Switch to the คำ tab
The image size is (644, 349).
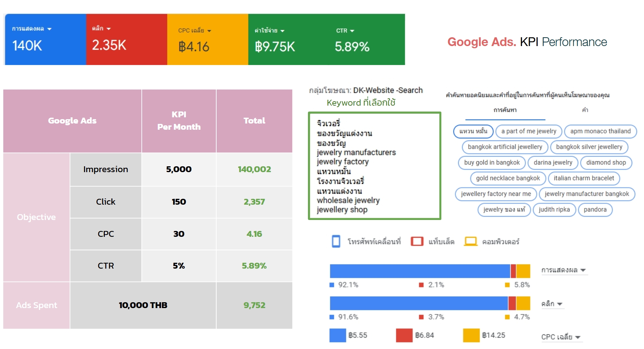(x=585, y=110)
